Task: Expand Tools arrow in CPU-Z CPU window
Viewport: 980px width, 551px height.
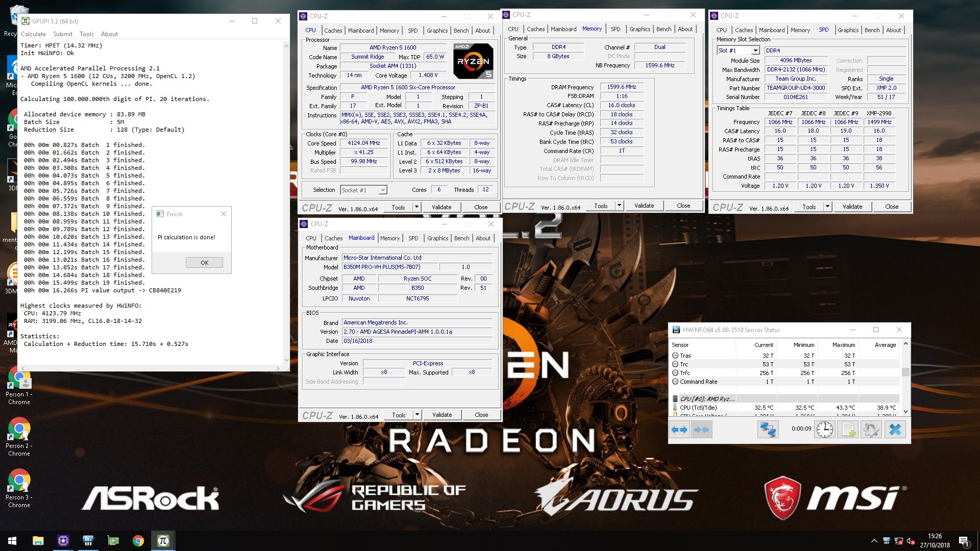Action: point(416,207)
